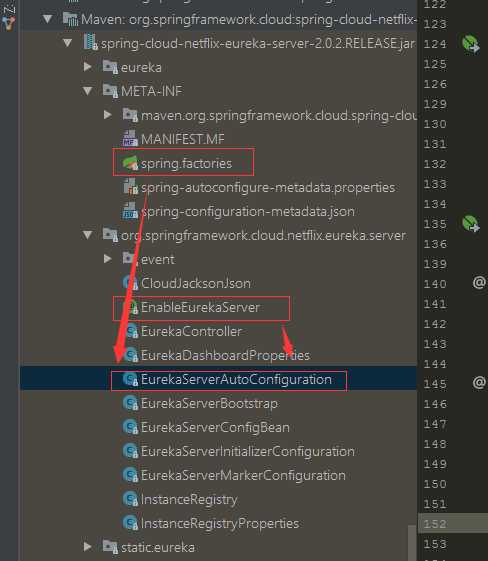Click the event package label
488x561 pixels.
158,259
